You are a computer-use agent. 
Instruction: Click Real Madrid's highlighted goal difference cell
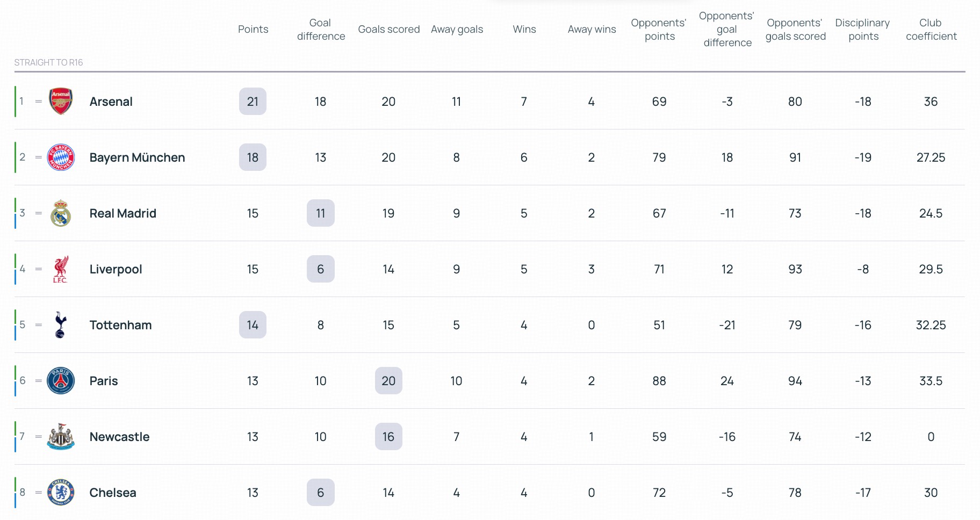pos(321,213)
